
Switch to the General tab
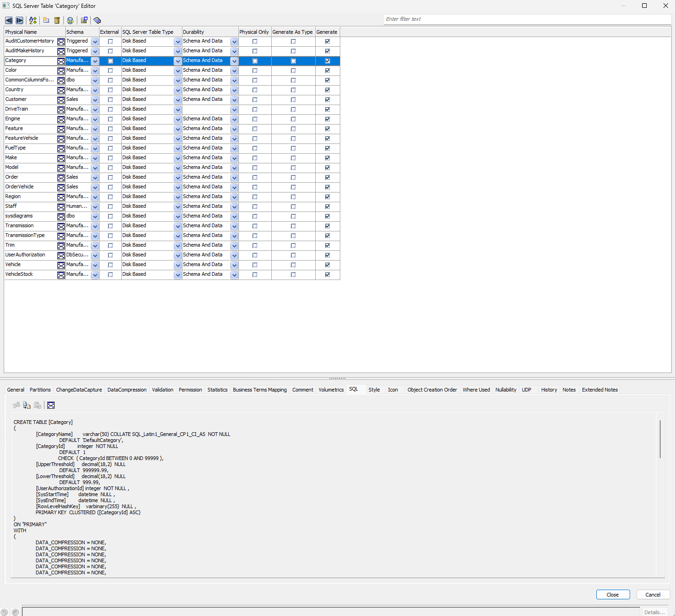pos(16,390)
